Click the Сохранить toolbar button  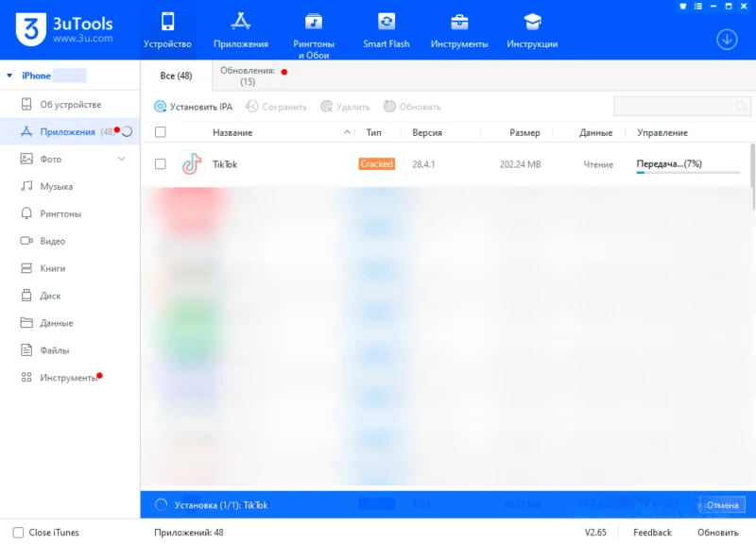(276, 107)
